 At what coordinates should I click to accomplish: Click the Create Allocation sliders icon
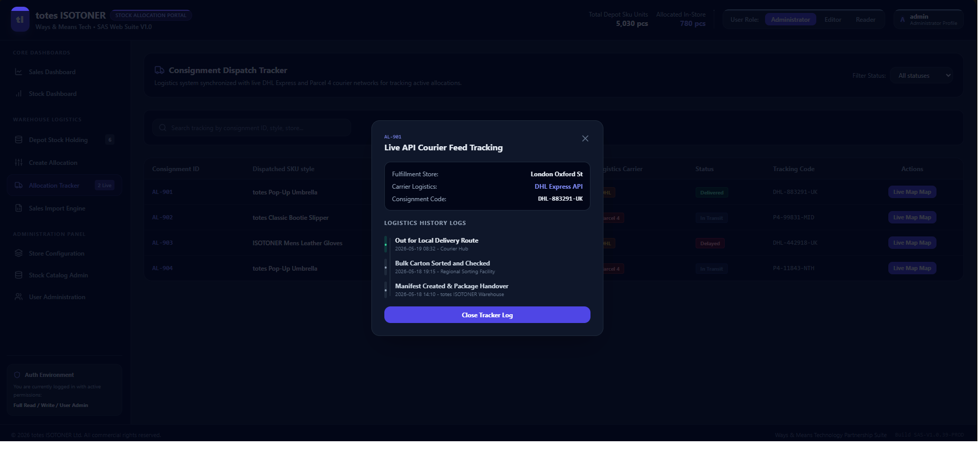click(x=19, y=163)
